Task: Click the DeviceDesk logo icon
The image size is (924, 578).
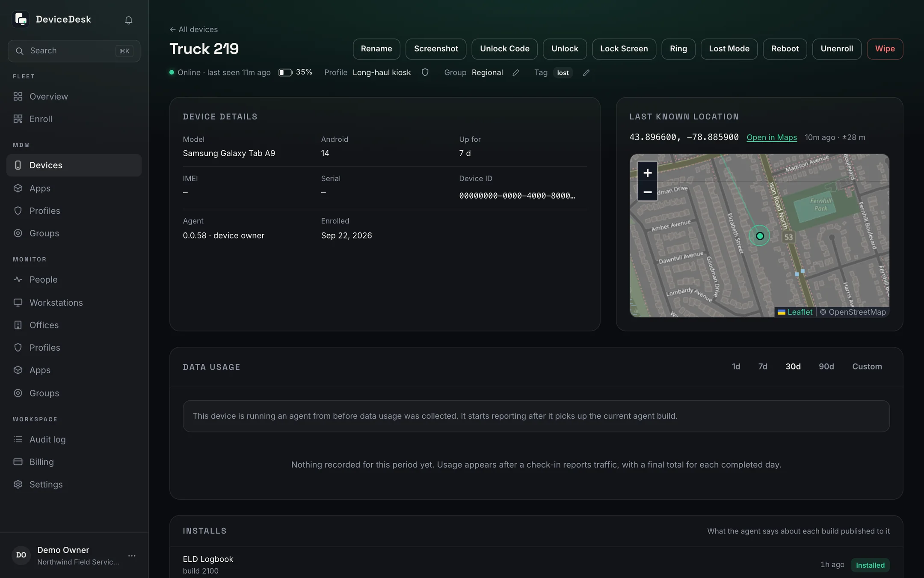Action: pyautogui.click(x=21, y=19)
